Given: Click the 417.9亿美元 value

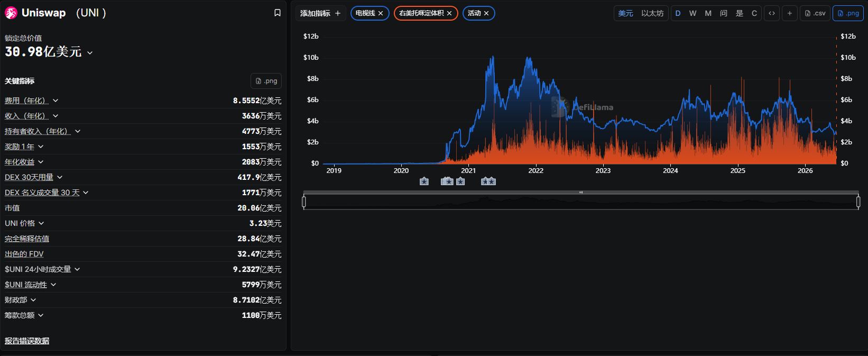Looking at the screenshot, I should (260, 177).
